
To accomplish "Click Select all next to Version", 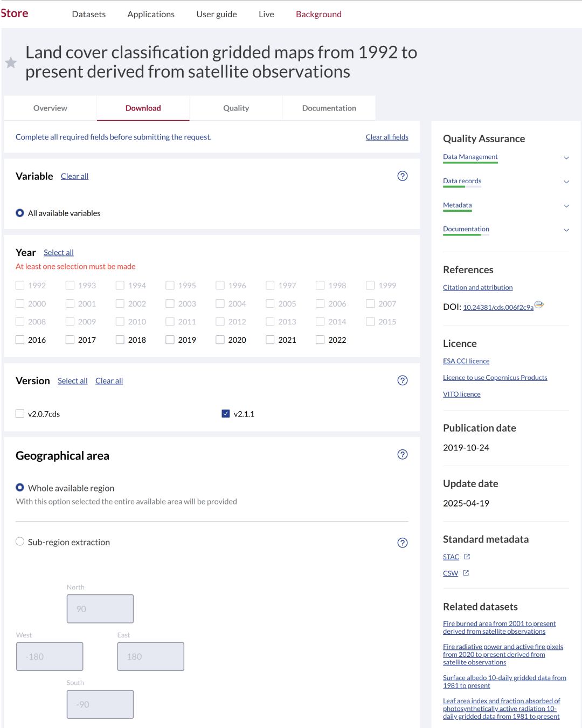I will click(x=73, y=380).
